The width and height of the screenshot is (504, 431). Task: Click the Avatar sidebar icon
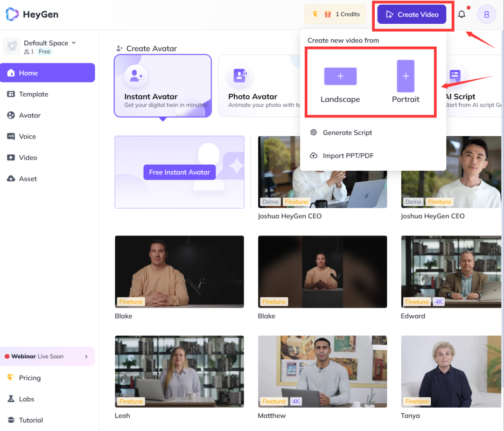coord(11,115)
